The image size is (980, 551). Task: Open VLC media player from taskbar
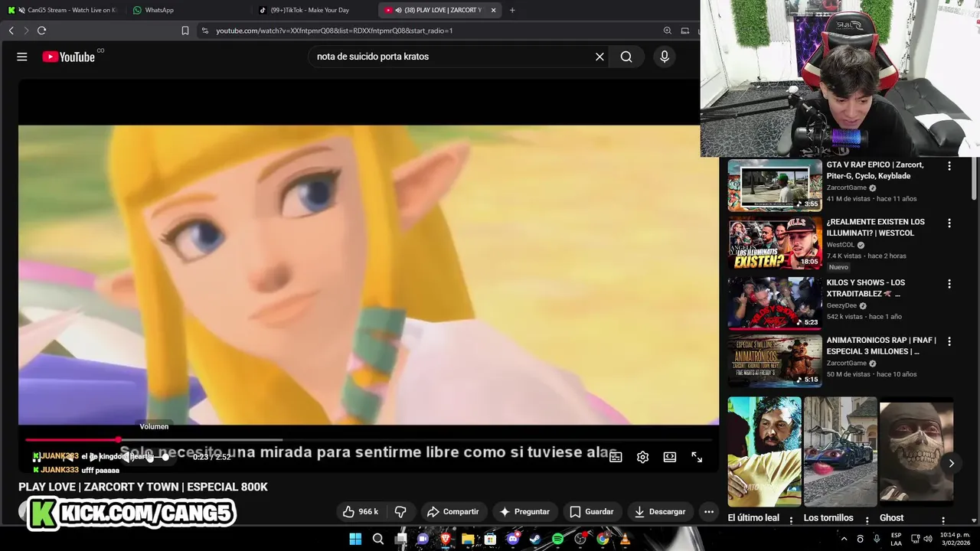[x=625, y=539]
